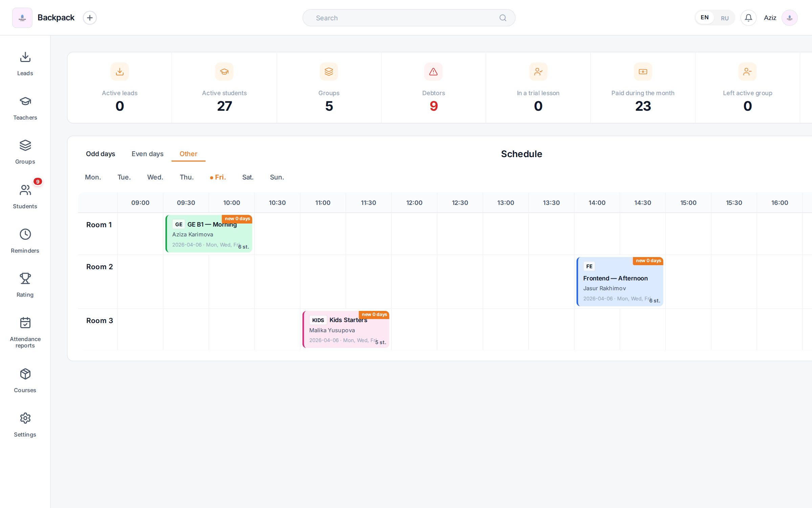The height and width of the screenshot is (508, 812).
Task: Choose Mon. in day selector
Action: point(93,177)
